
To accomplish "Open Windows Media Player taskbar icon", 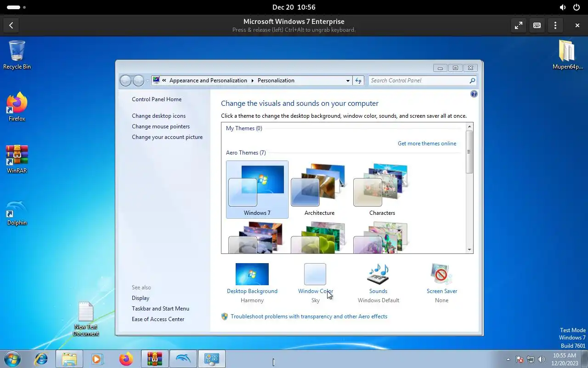I will pyautogui.click(x=97, y=359).
